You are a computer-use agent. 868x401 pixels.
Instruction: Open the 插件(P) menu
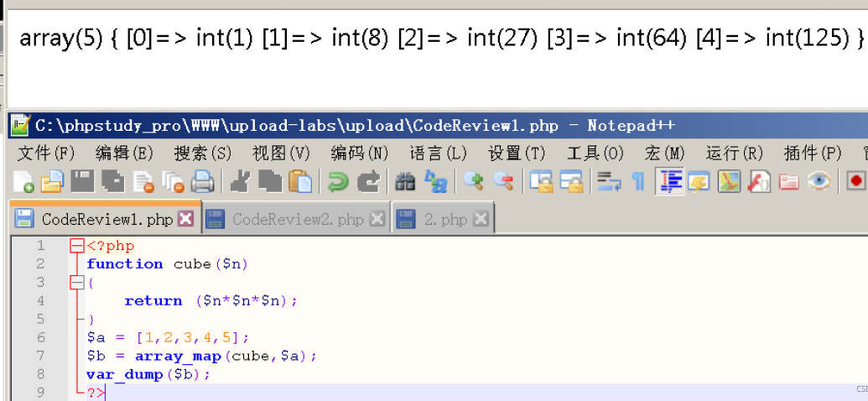pyautogui.click(x=813, y=153)
